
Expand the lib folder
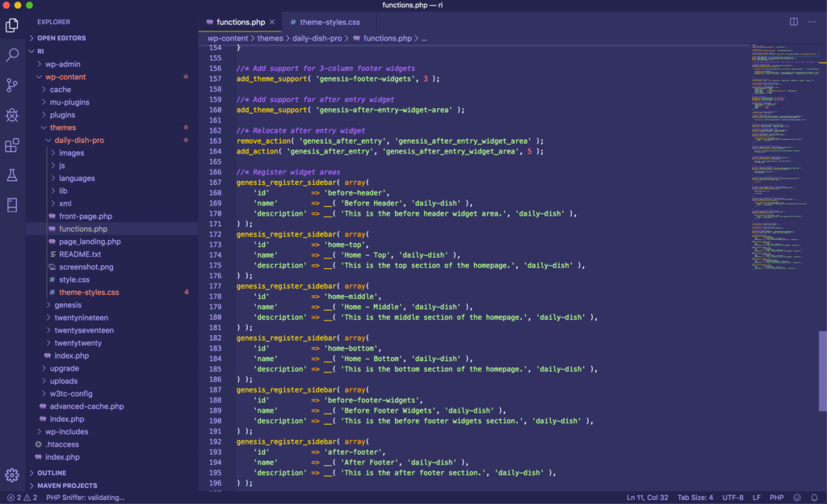point(63,191)
